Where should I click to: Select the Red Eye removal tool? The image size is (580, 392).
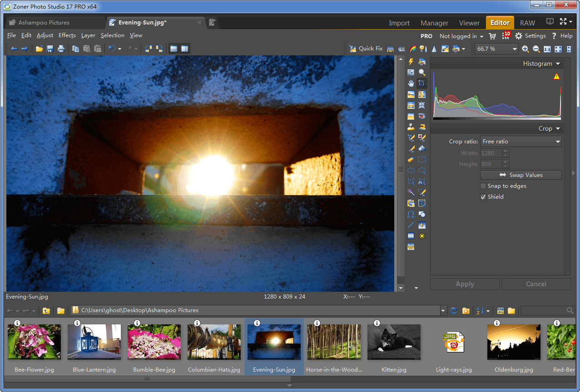coord(422,116)
